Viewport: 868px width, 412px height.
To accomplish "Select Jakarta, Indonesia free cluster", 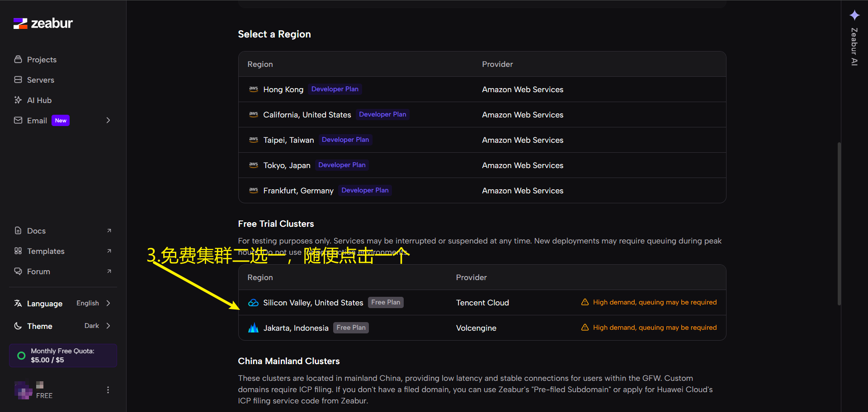I will 482,328.
